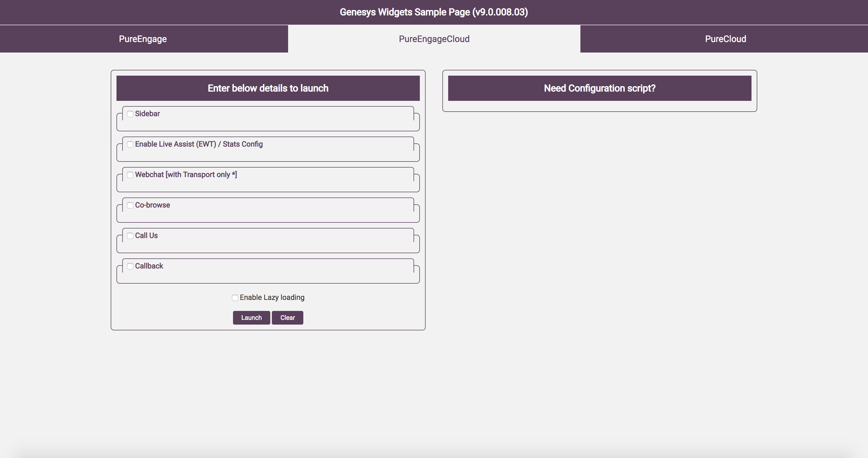The image size is (868, 458).
Task: Check the Webchat with Transport only box
Action: tap(130, 175)
